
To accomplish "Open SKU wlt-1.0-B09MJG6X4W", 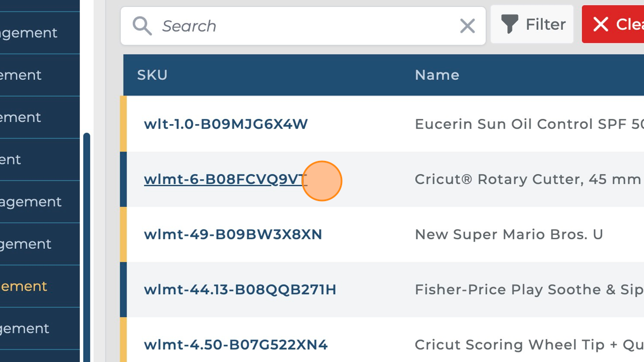I will pyautogui.click(x=226, y=124).
